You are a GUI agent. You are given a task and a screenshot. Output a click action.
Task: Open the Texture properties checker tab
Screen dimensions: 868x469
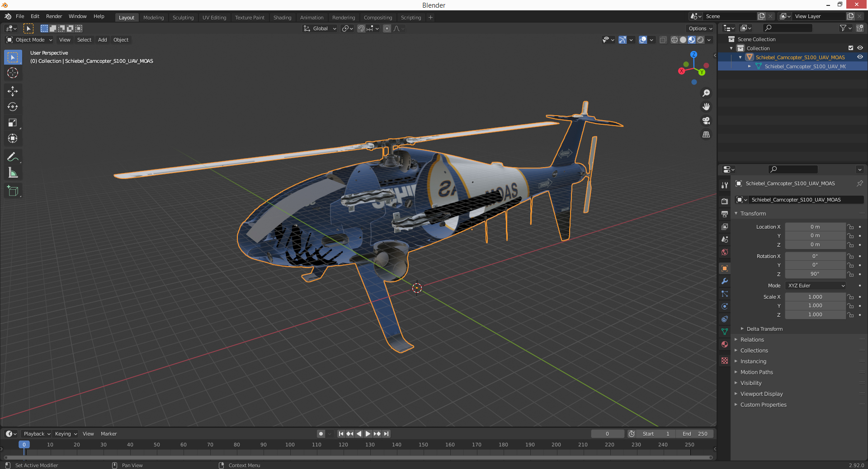pyautogui.click(x=725, y=361)
